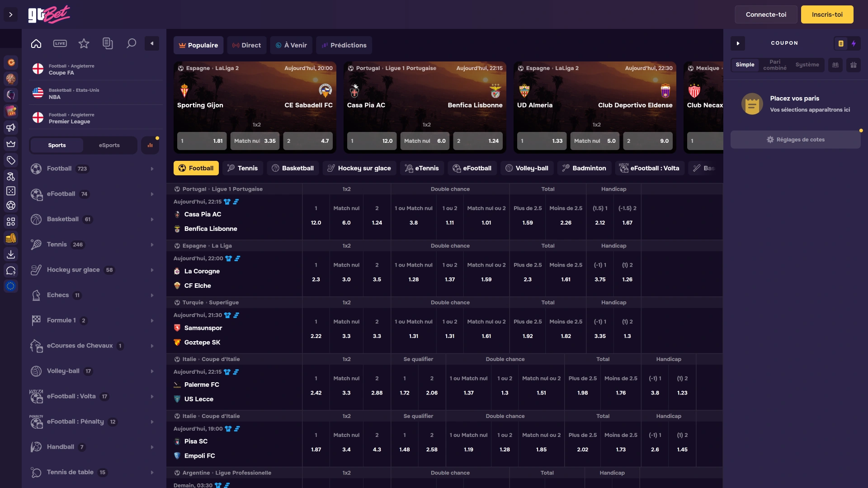Select the Tennis sport filter tab

coord(243,168)
